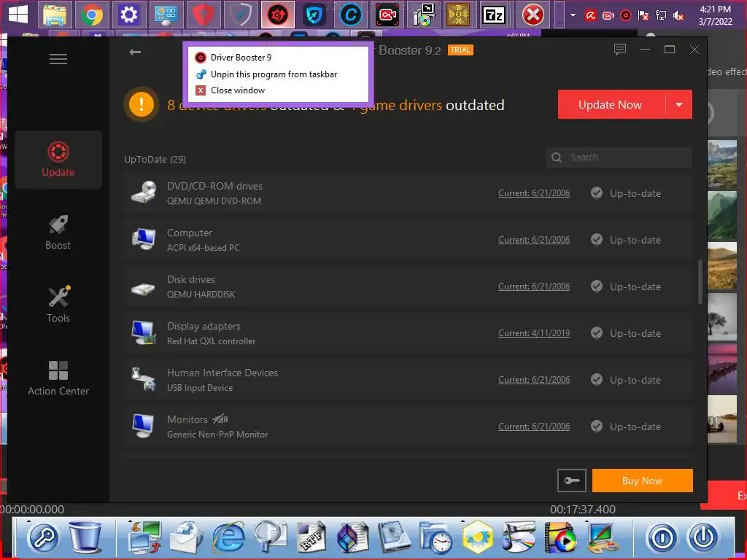Open Display adapters Current: 4/11/2019 link
747x560 pixels.
533,332
